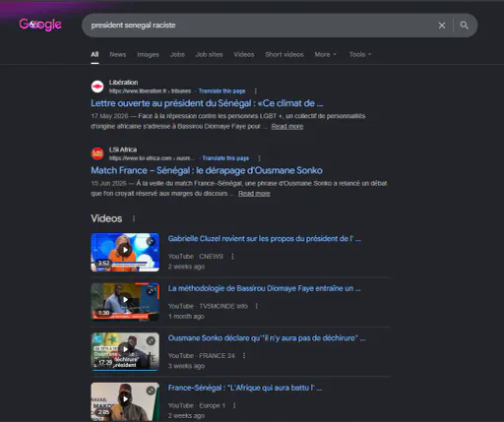This screenshot has height=422, width=504.
Task: Click the LSi Africa site favicon
Action: (97, 153)
